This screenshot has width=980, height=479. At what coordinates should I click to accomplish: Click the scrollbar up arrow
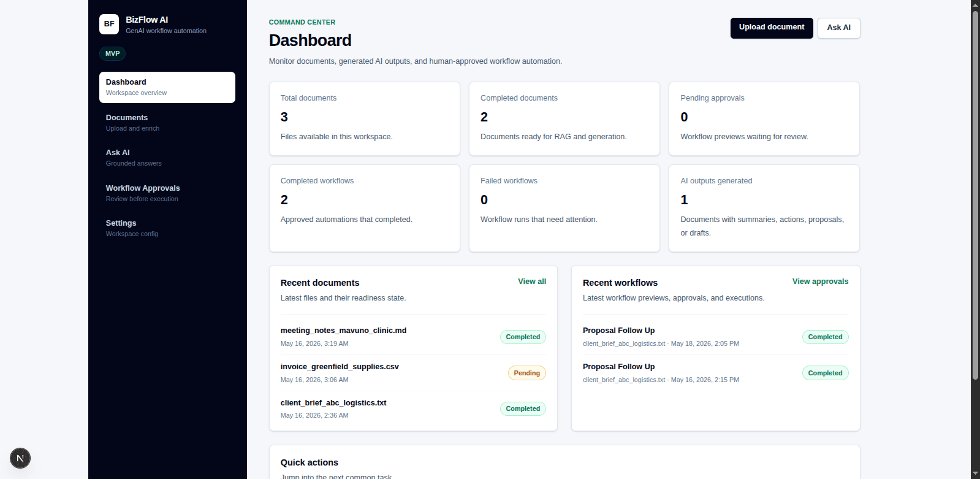[x=975, y=4]
